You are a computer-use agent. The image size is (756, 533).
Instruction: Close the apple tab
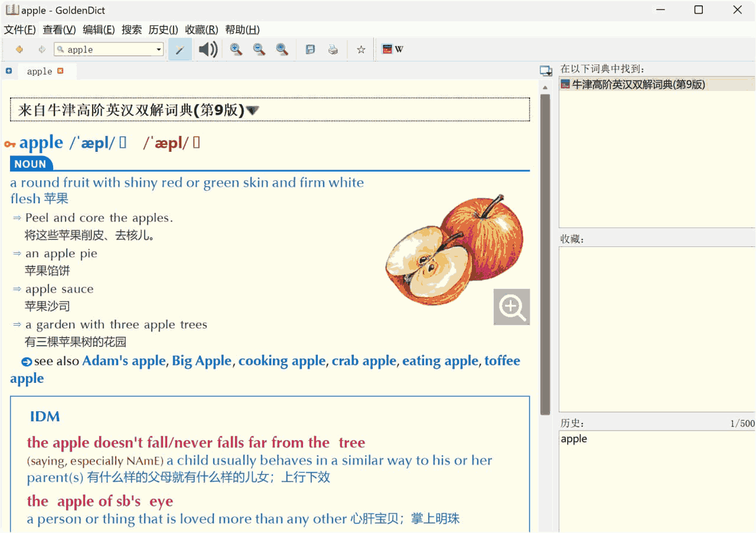[x=60, y=71]
